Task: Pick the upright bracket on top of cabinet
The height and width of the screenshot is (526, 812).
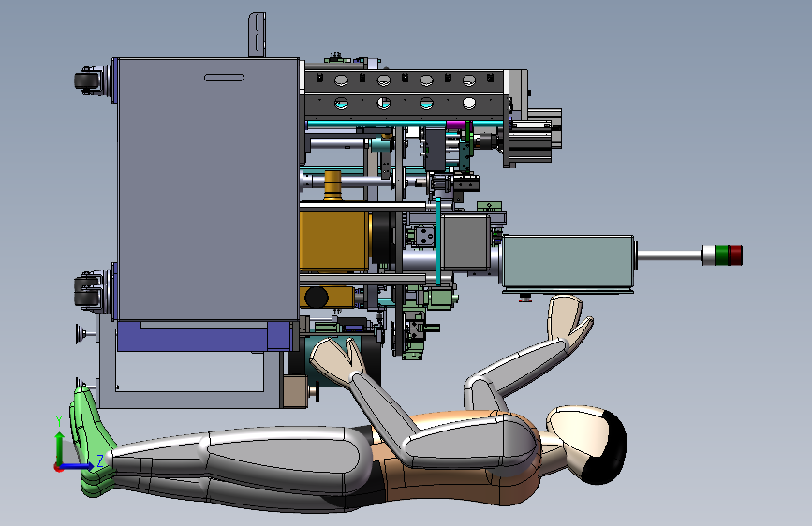Action: pos(257,35)
